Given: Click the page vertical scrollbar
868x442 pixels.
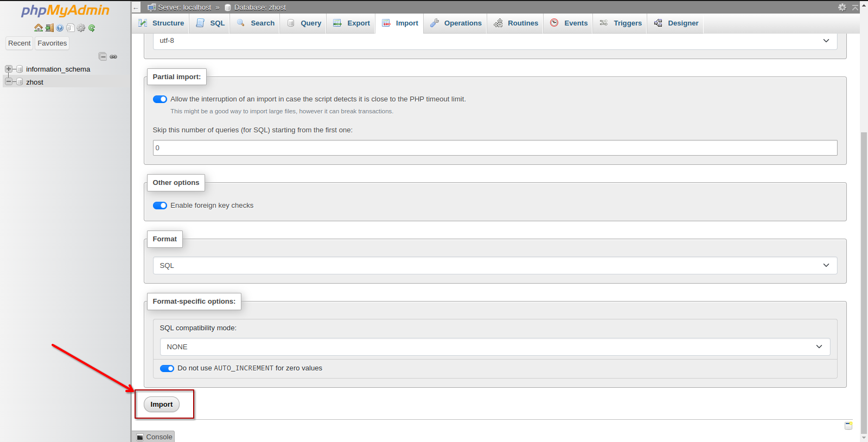Looking at the screenshot, I should [x=864, y=271].
